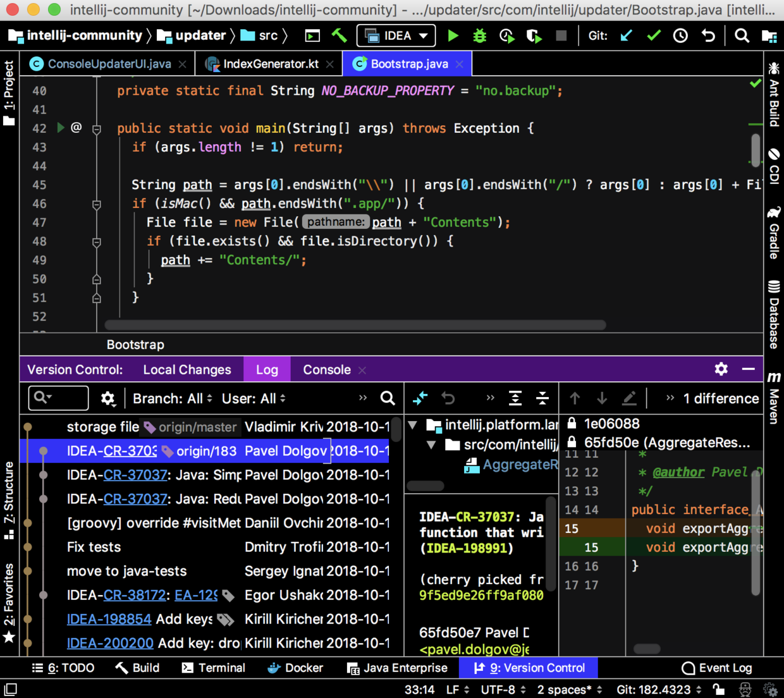Open Git: 182.4323 branch menu
This screenshot has height=698, width=784.
click(659, 689)
